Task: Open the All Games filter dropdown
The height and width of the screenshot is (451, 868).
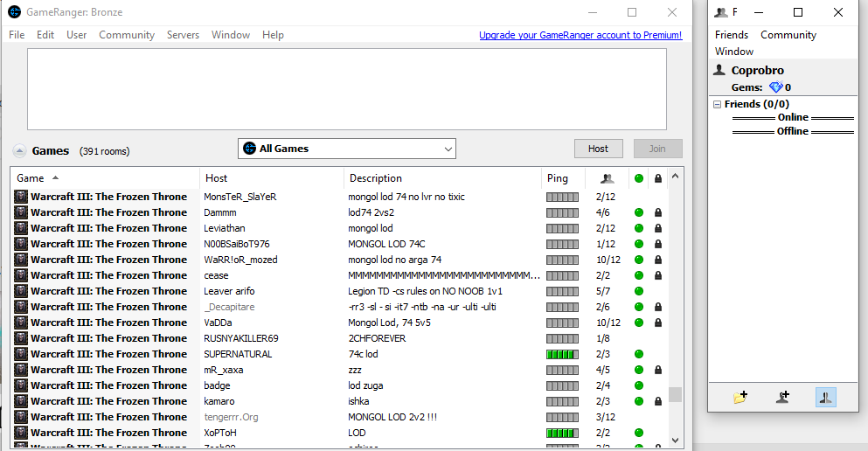Action: click(347, 149)
